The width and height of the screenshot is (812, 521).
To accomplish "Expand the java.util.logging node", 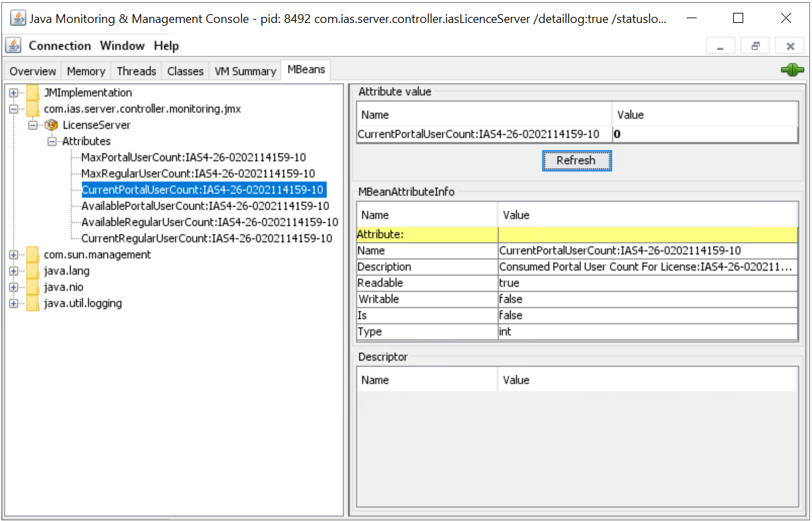I will [13, 303].
